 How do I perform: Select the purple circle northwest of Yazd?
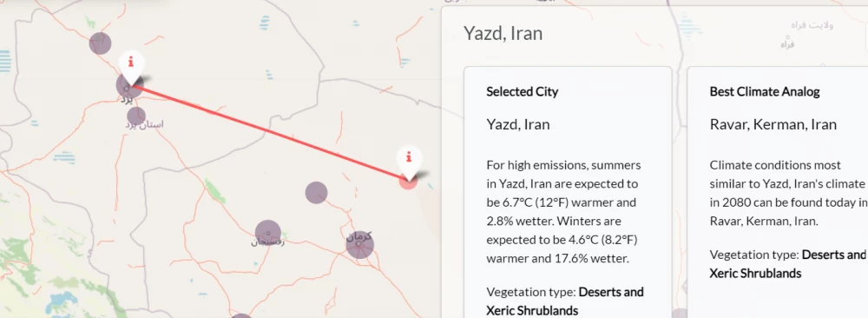tap(100, 43)
